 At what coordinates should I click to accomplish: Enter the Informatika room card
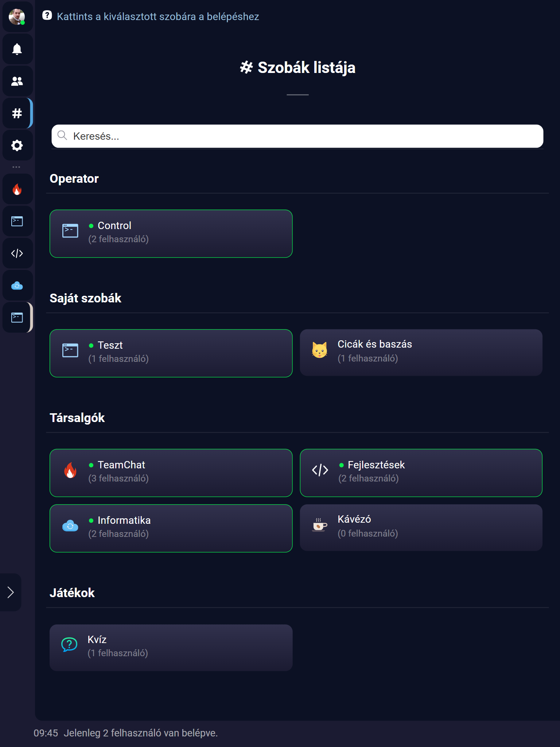171,529
